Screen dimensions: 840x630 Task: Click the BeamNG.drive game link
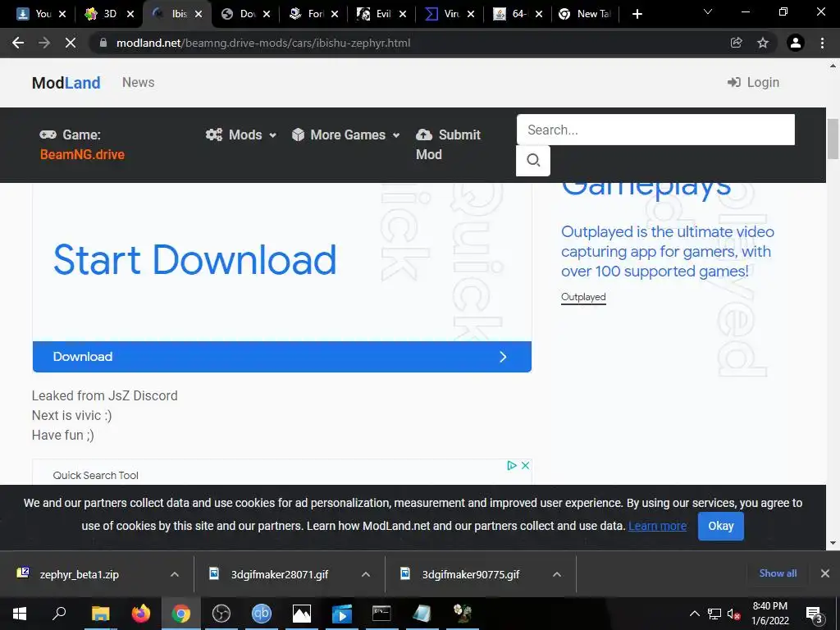82,154
